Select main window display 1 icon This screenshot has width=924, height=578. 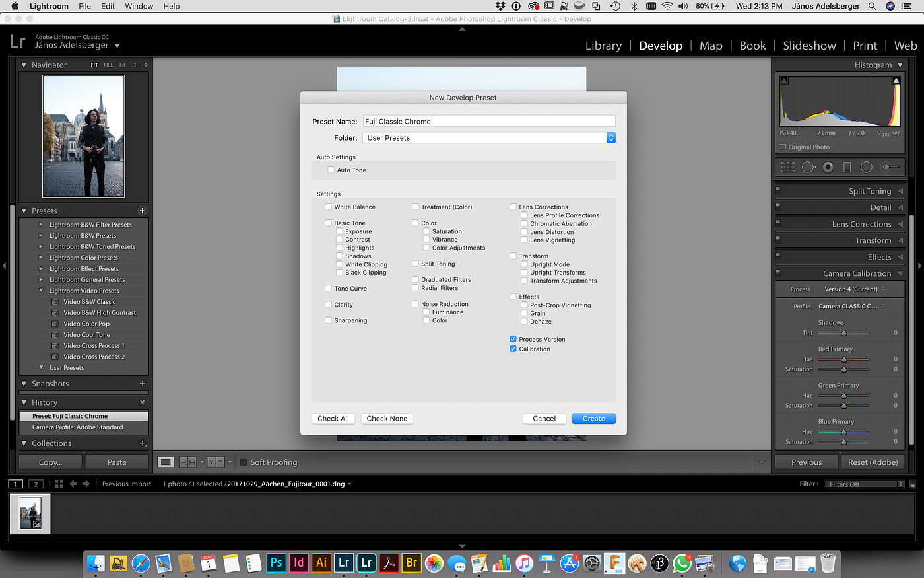tap(16, 484)
